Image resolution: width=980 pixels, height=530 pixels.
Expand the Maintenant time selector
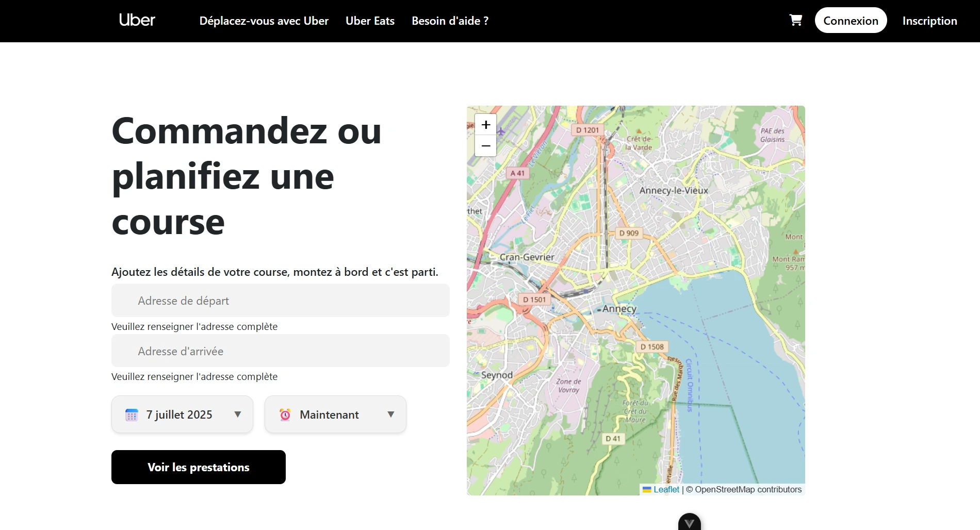(x=335, y=415)
